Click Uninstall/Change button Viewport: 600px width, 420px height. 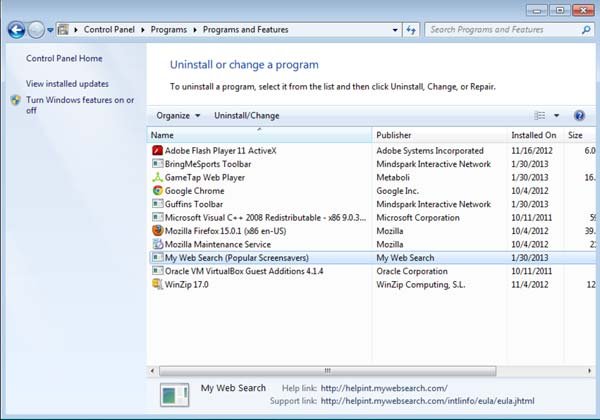[x=247, y=116]
